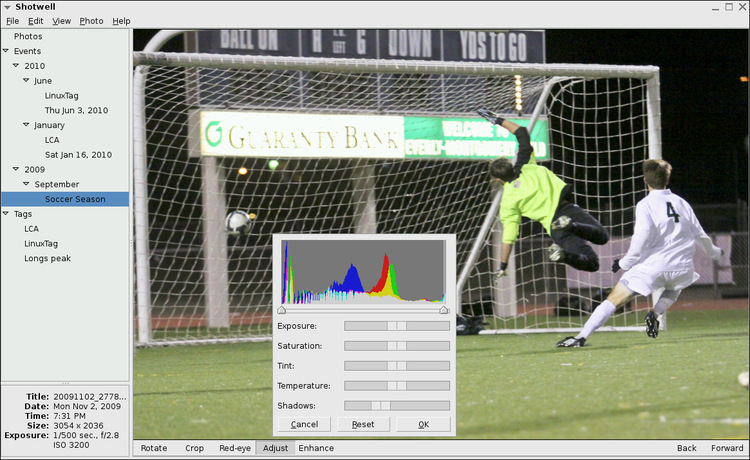The width and height of the screenshot is (750, 460).
Task: Collapse the January node
Action: (x=26, y=125)
